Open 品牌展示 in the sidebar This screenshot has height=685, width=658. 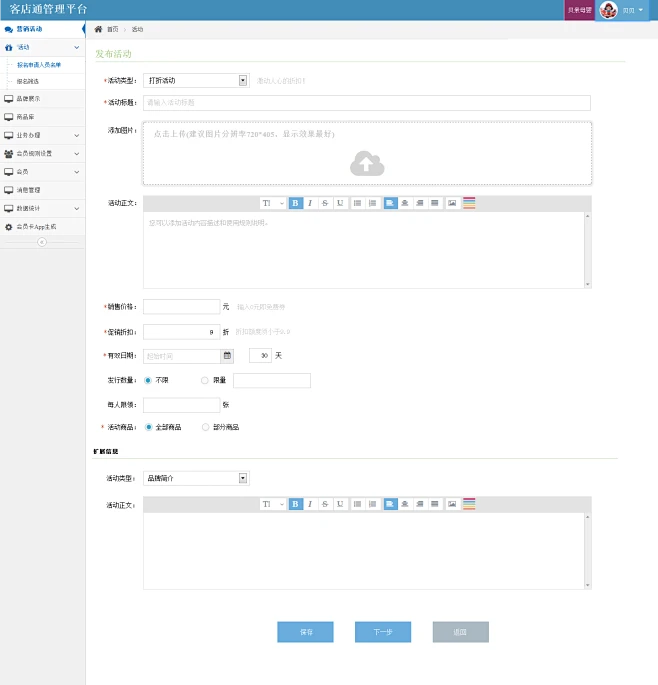(42, 99)
